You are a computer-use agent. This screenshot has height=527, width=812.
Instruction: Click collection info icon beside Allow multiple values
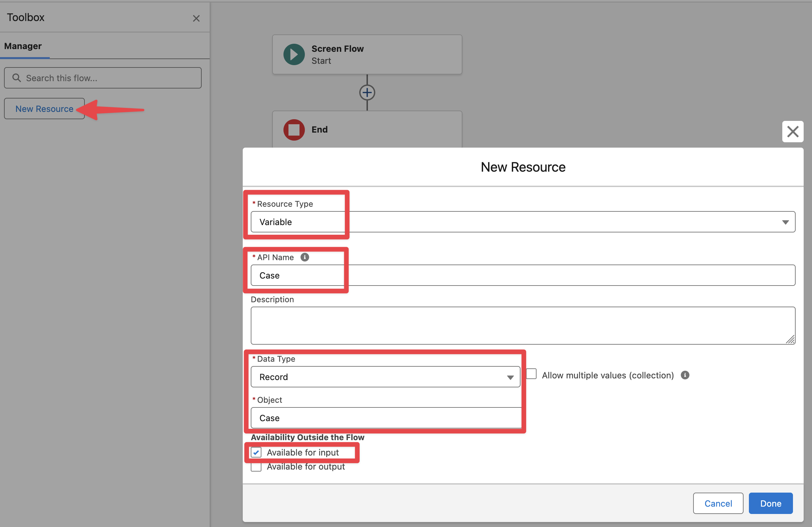pos(685,375)
